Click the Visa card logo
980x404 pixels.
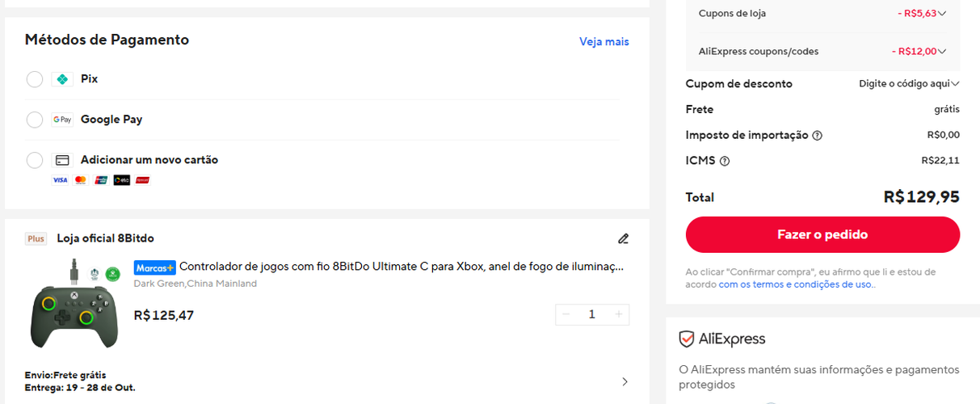pos(60,180)
